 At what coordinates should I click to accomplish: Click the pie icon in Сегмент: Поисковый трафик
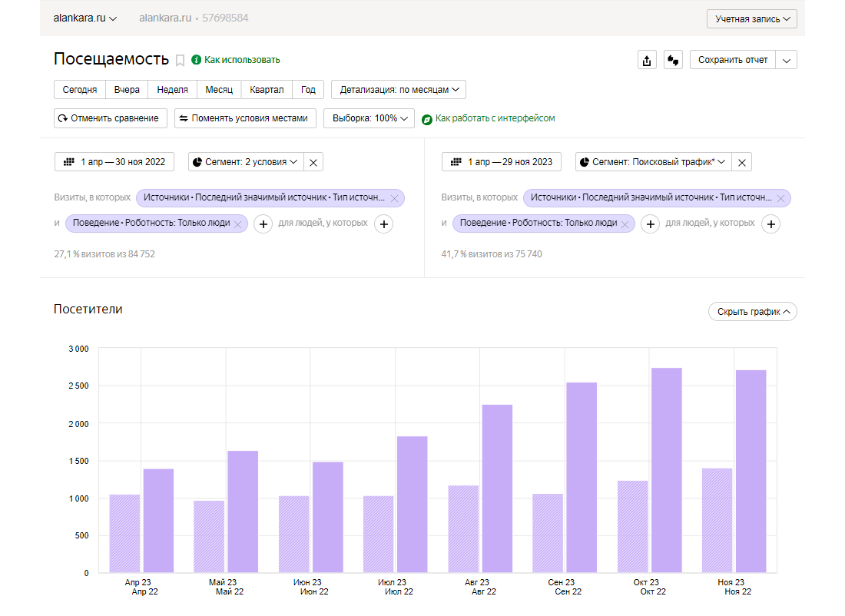(x=584, y=161)
